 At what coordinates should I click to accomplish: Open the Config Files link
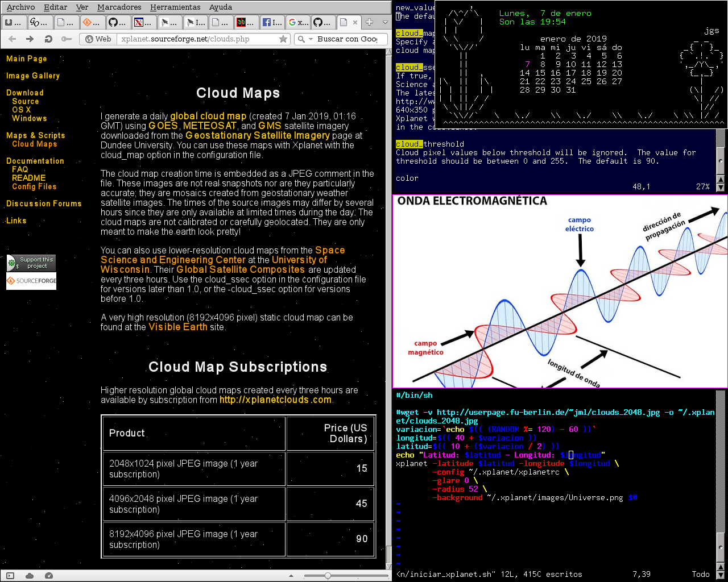click(34, 186)
